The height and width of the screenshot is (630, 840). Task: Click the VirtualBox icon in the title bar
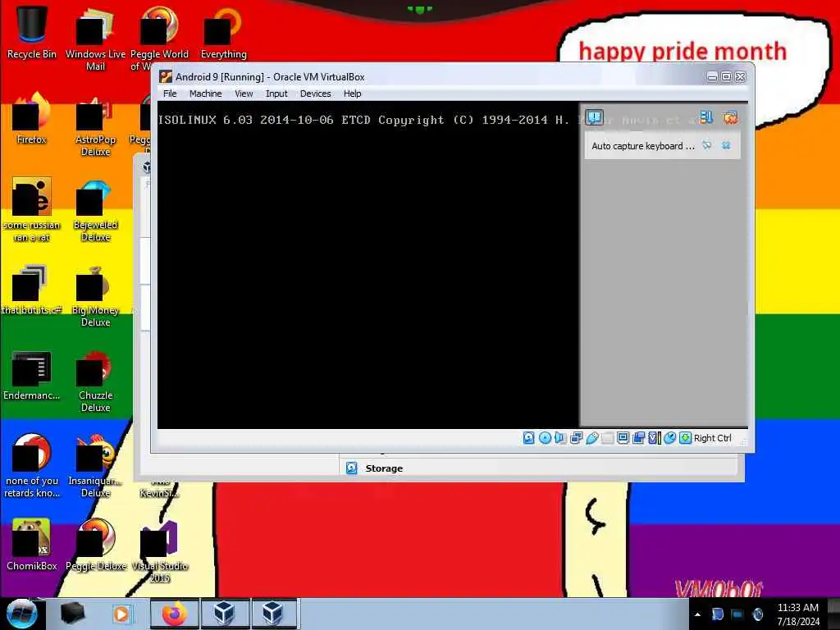tap(166, 76)
